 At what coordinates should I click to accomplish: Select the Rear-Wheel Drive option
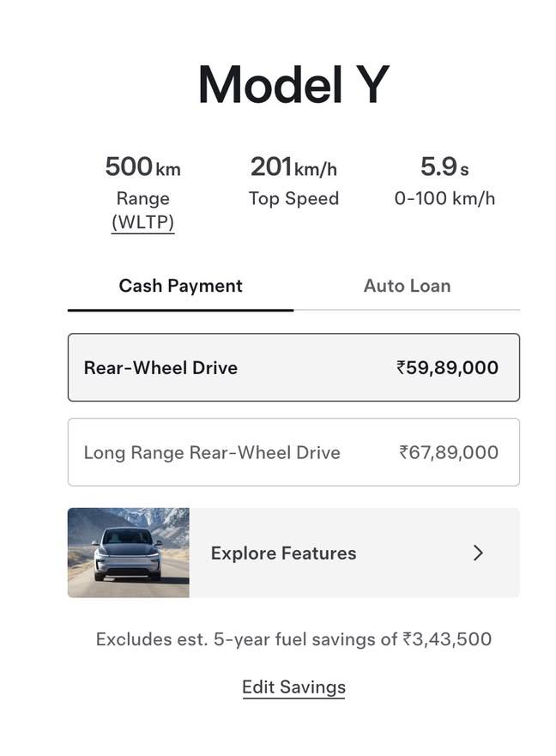click(293, 367)
